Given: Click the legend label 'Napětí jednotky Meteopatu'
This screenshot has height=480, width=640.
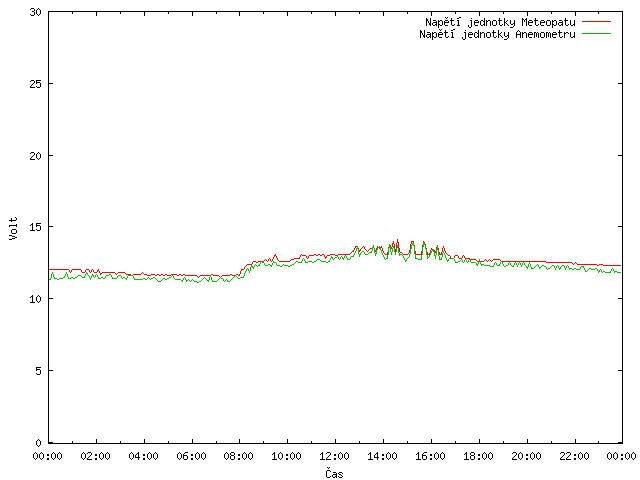Looking at the screenshot, I should pos(500,22).
